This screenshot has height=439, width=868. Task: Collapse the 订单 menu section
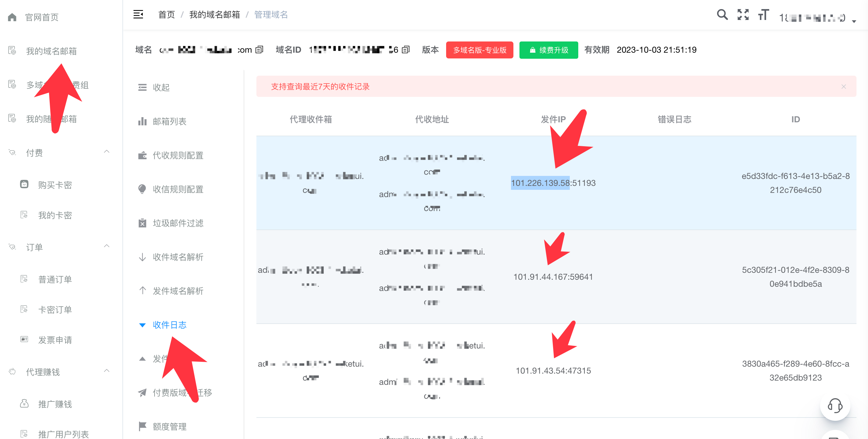click(106, 246)
